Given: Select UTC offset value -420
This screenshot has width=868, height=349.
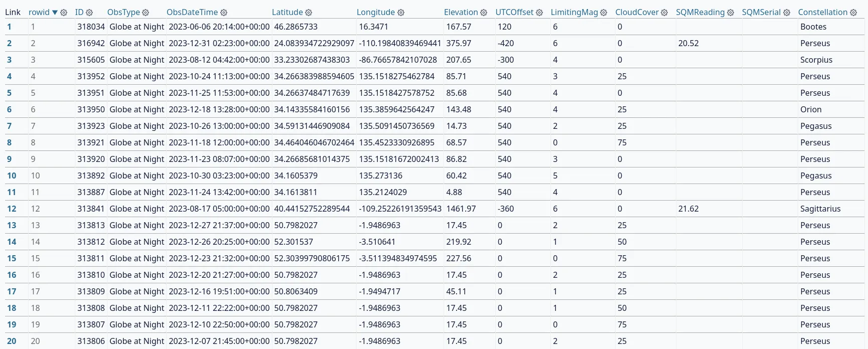Looking at the screenshot, I should (506, 43).
